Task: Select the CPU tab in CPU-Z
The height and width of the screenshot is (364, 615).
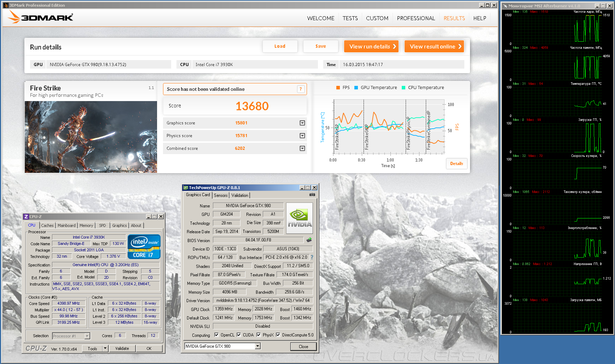Action: 32,225
